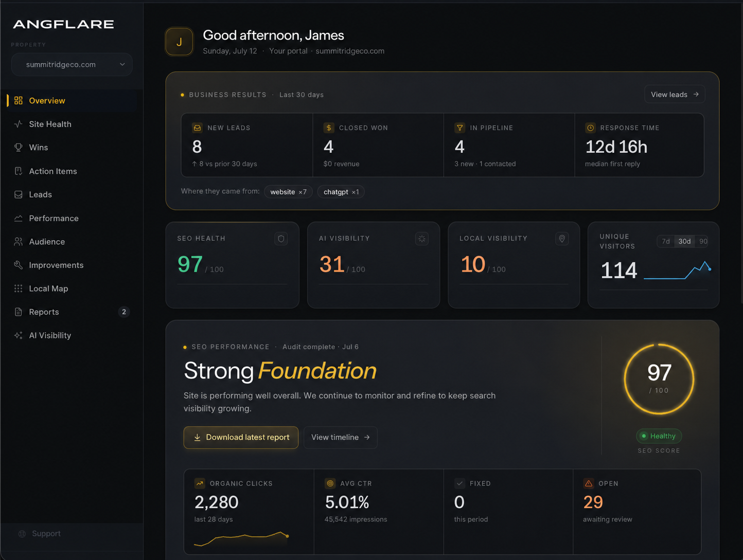This screenshot has height=560, width=743.
Task: Click the Improvements wrench icon
Action: pyautogui.click(x=19, y=265)
